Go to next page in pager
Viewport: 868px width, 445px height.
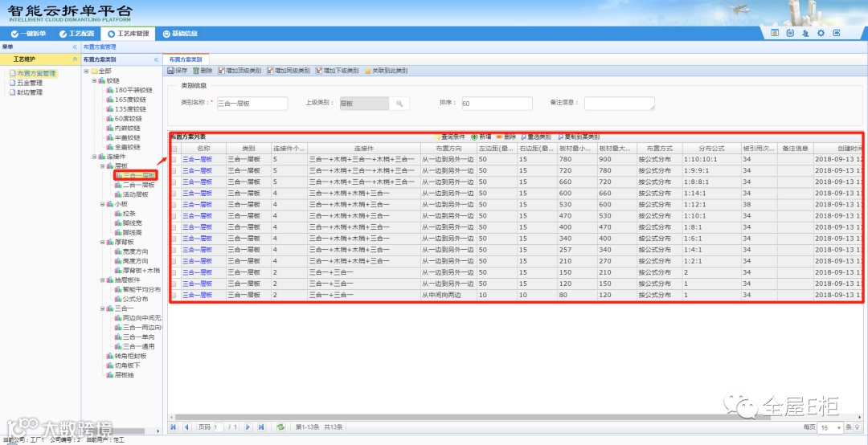pyautogui.click(x=248, y=427)
